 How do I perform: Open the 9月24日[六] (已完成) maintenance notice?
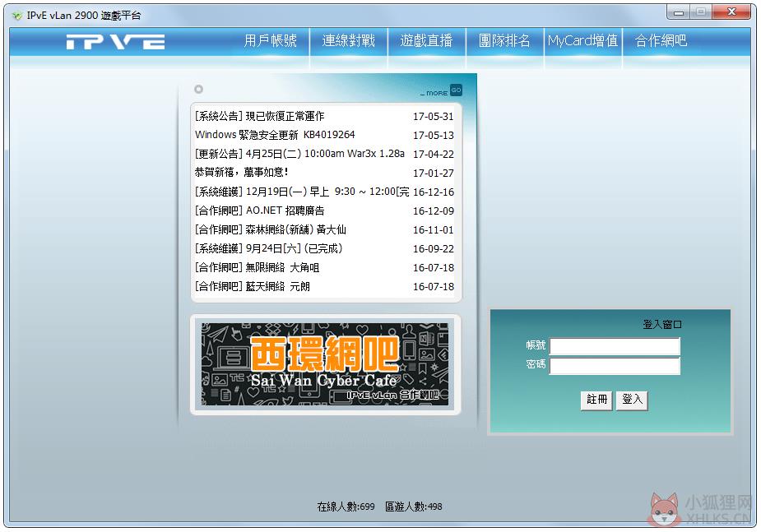(x=268, y=248)
